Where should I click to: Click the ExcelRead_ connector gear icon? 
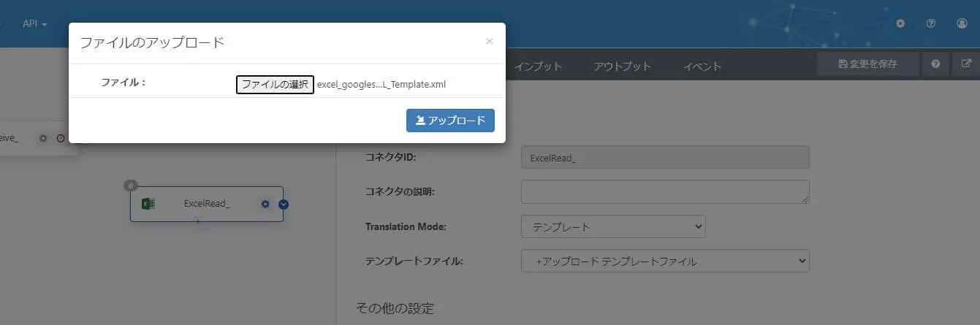tap(265, 204)
